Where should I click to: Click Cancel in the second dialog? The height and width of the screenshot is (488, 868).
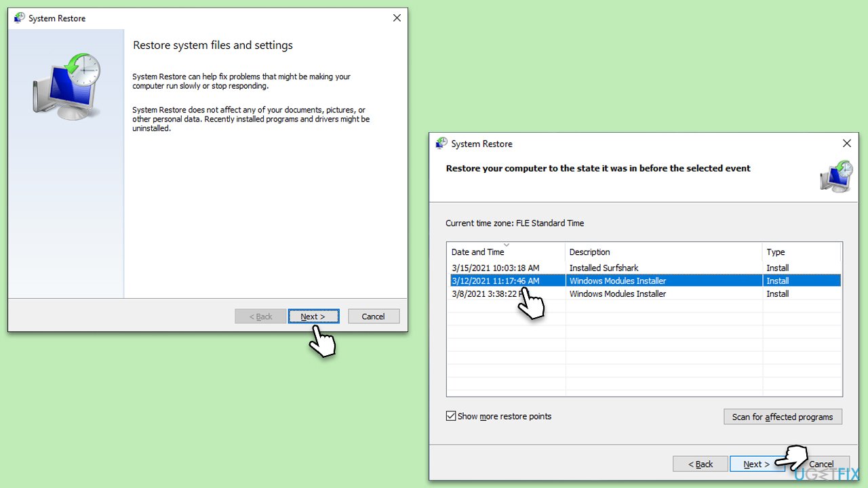(822, 464)
